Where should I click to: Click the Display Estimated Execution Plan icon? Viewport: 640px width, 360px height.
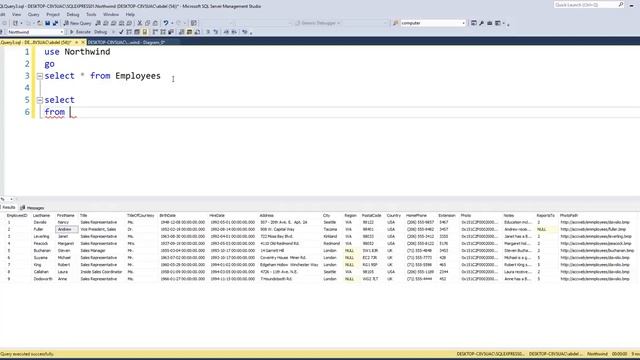[x=129, y=32]
